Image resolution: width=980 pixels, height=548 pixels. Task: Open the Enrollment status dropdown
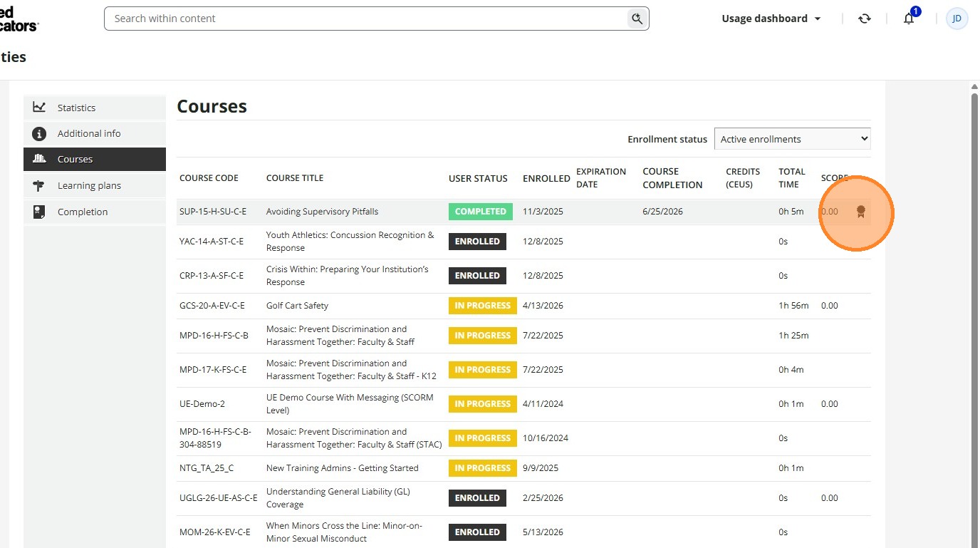click(792, 139)
